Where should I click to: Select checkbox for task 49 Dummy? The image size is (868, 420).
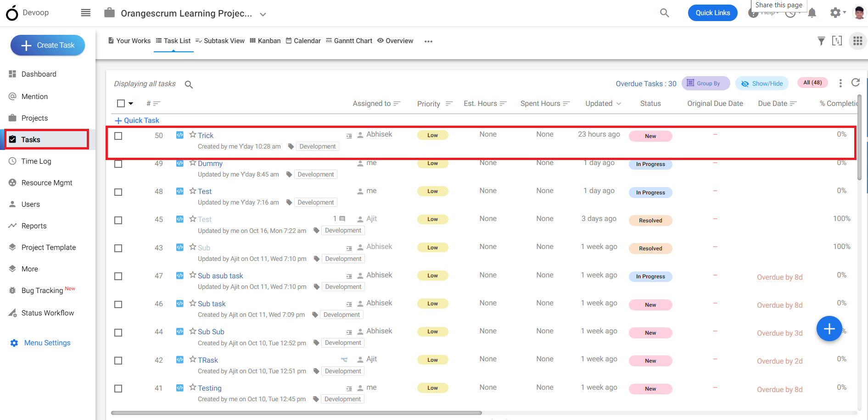[118, 164]
